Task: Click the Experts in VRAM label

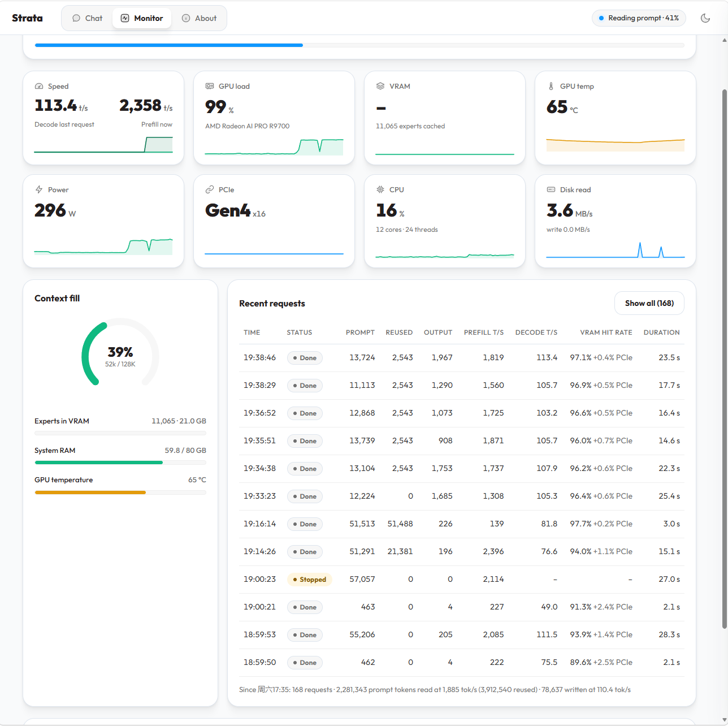Action: tap(62, 421)
